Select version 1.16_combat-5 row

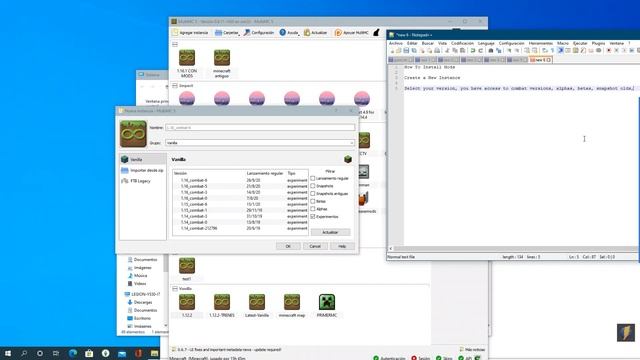(x=240, y=186)
